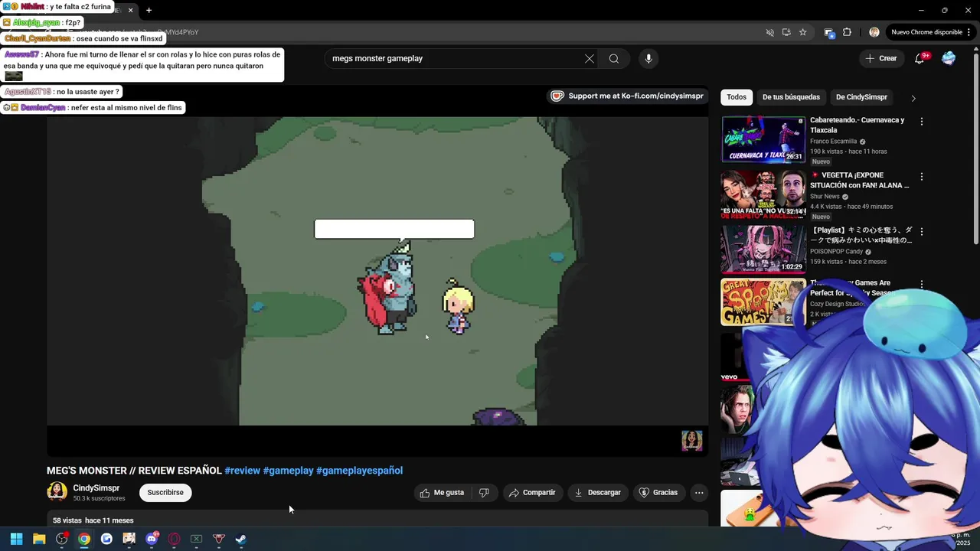
Task: Open the Franco Escamilla channel name
Action: 833,142
